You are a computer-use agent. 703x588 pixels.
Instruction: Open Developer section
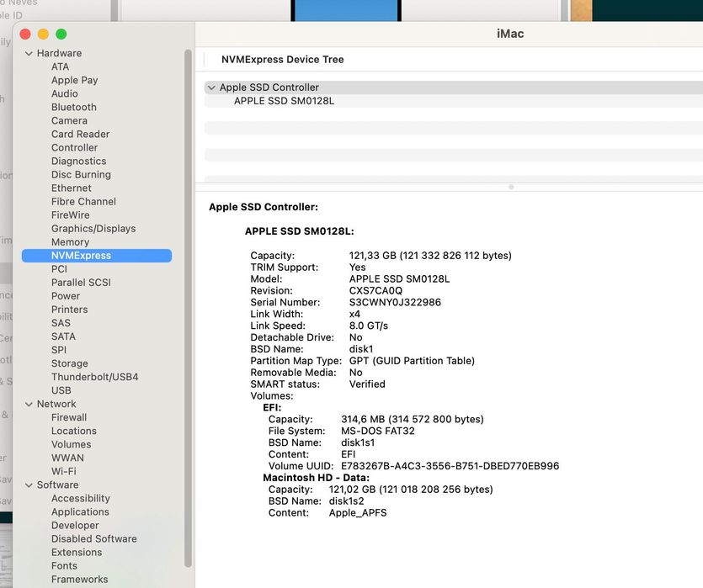pyautogui.click(x=75, y=525)
